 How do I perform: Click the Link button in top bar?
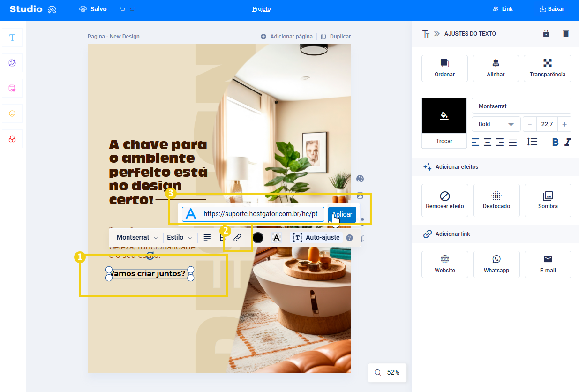tap(503, 9)
